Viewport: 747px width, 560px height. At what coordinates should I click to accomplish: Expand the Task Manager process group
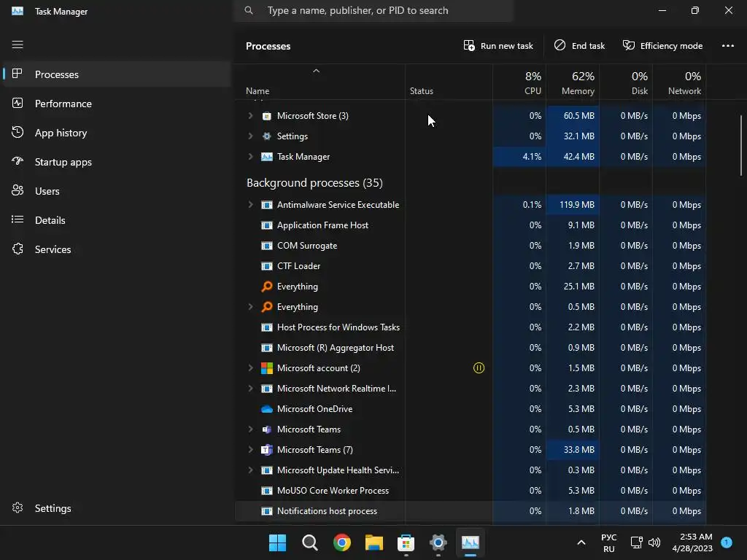click(250, 157)
